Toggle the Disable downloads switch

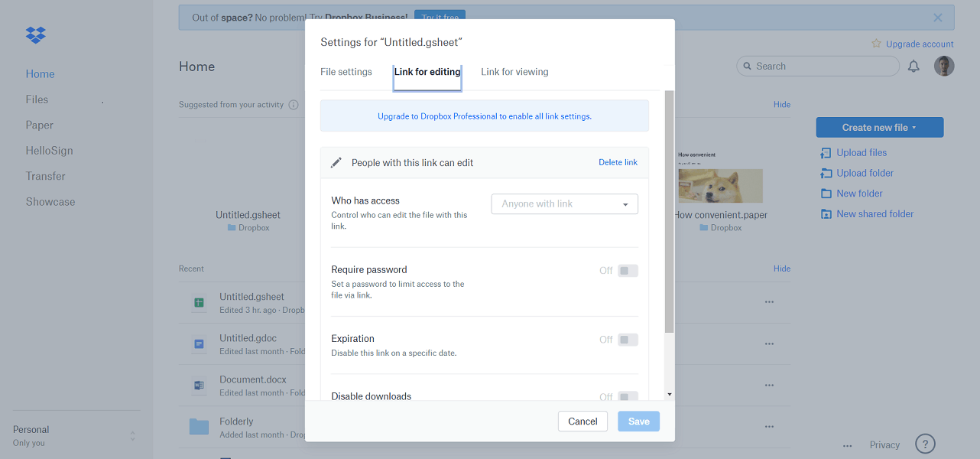pyautogui.click(x=628, y=396)
